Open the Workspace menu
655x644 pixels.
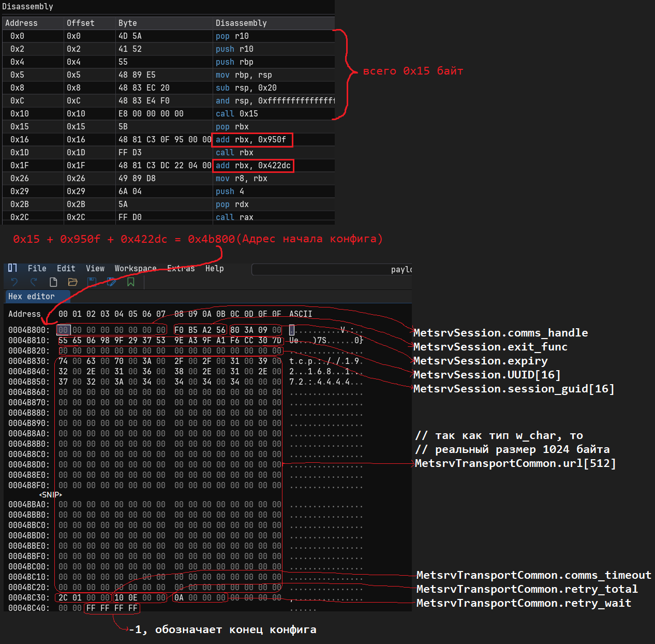136,268
